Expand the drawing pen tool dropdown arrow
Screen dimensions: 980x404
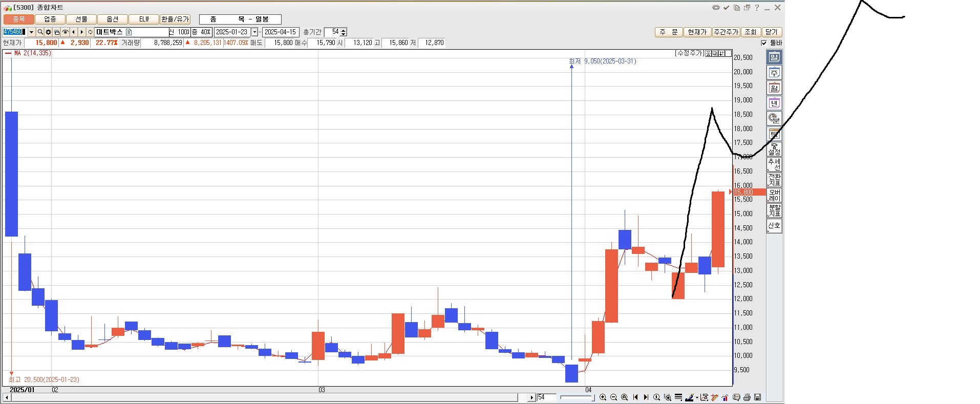pyautogui.click(x=697, y=398)
